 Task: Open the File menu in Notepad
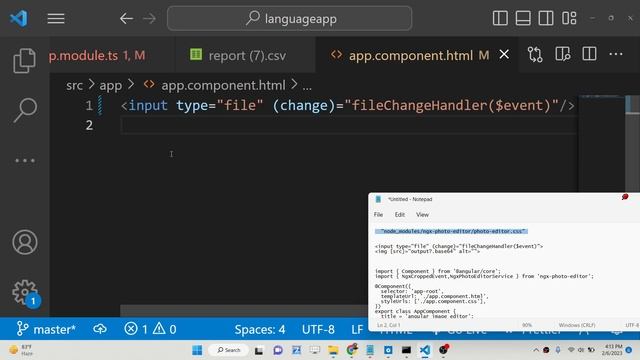click(x=378, y=215)
